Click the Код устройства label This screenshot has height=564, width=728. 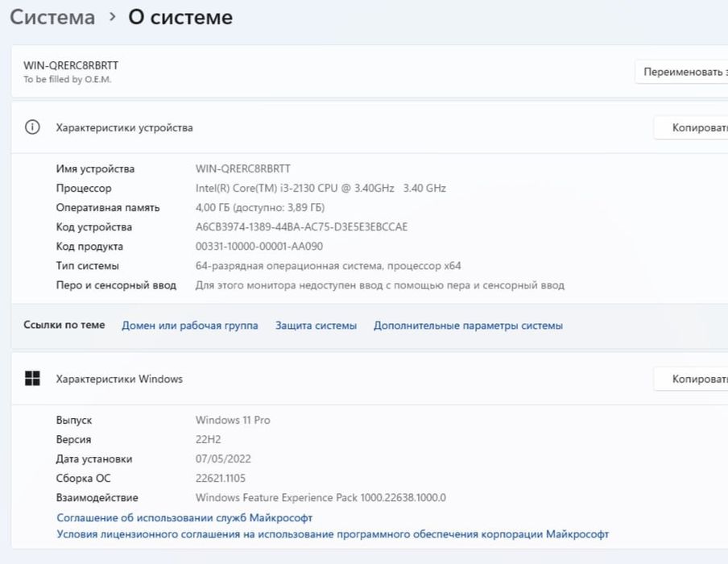pos(93,227)
